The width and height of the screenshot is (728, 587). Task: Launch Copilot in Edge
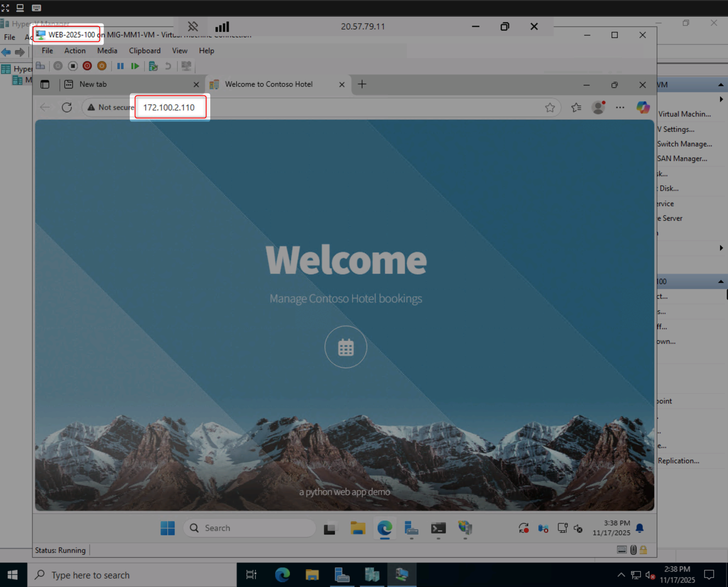(x=643, y=107)
